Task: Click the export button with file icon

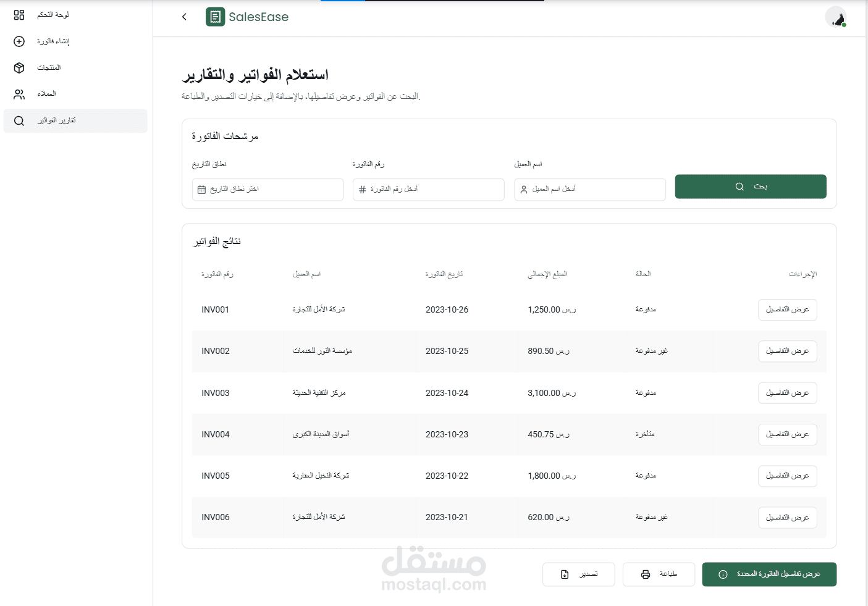Action: tap(578, 574)
